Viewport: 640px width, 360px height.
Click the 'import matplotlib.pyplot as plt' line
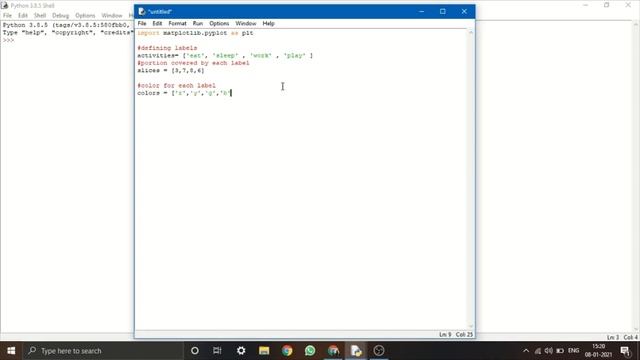(195, 33)
